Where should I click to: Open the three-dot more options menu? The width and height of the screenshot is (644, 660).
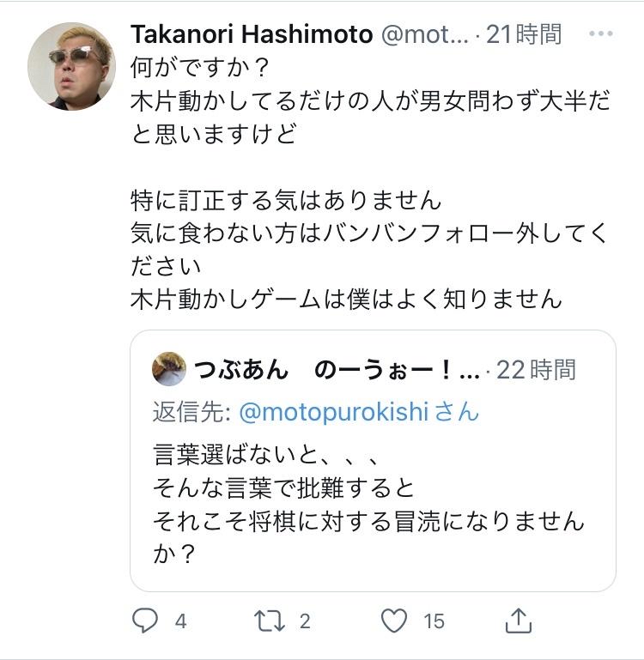pyautogui.click(x=600, y=34)
